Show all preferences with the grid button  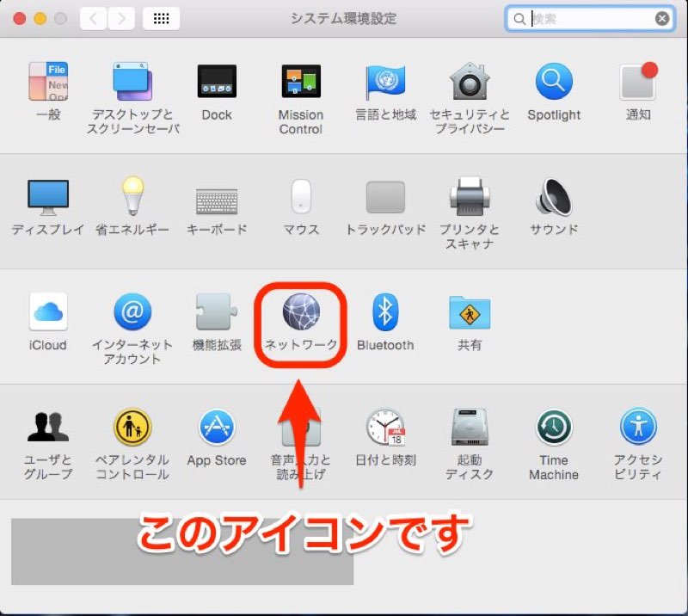[x=161, y=18]
